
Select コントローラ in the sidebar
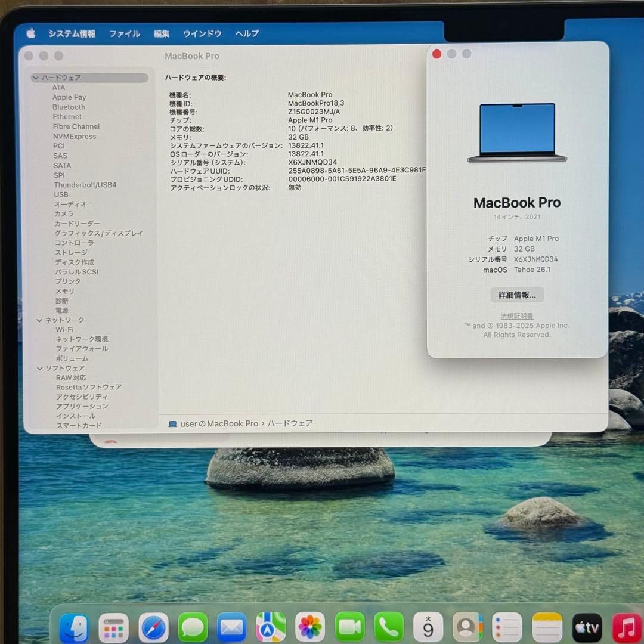pyautogui.click(x=75, y=243)
